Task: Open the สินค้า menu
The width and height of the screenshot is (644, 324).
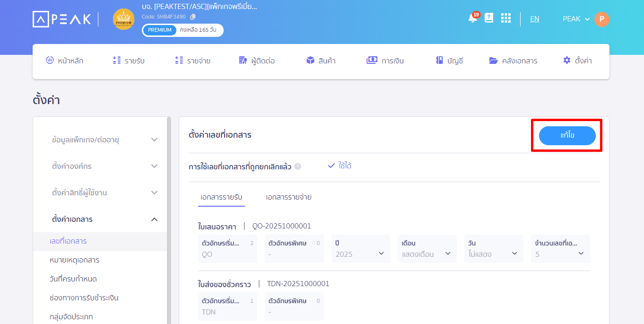Action: tap(321, 61)
